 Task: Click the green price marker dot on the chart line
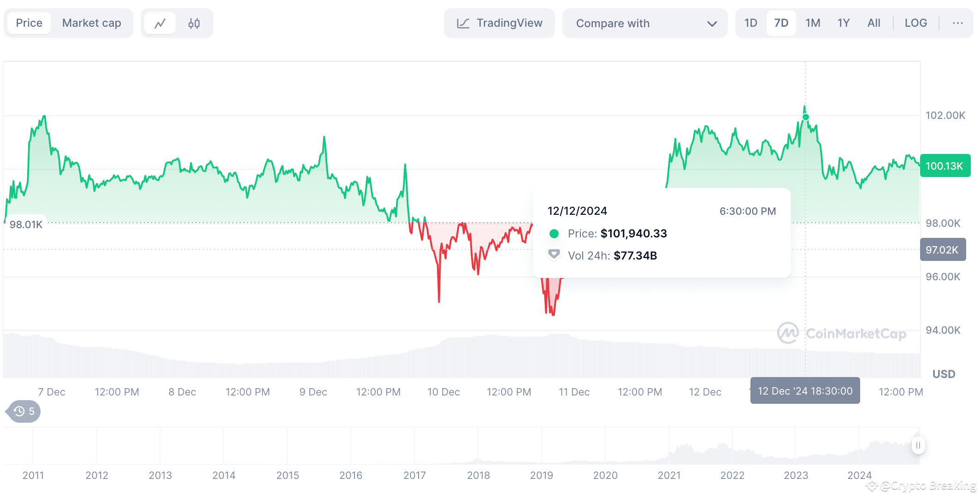click(x=805, y=117)
